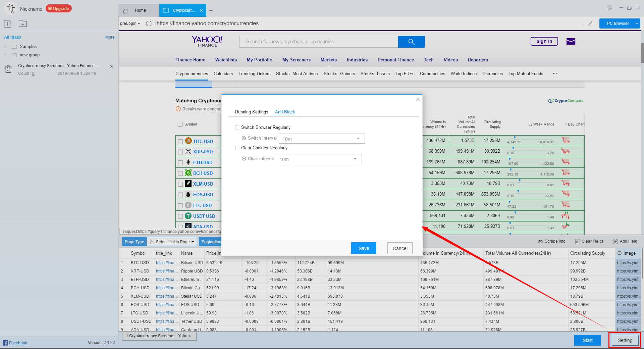644x349 pixels.
Task: Enable the Clear Cookies Regularly checkbox
Action: click(x=237, y=148)
